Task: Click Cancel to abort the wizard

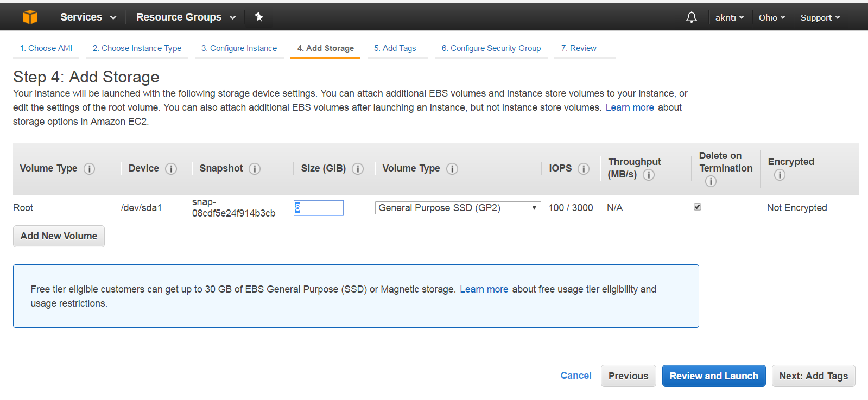Action: (576, 376)
